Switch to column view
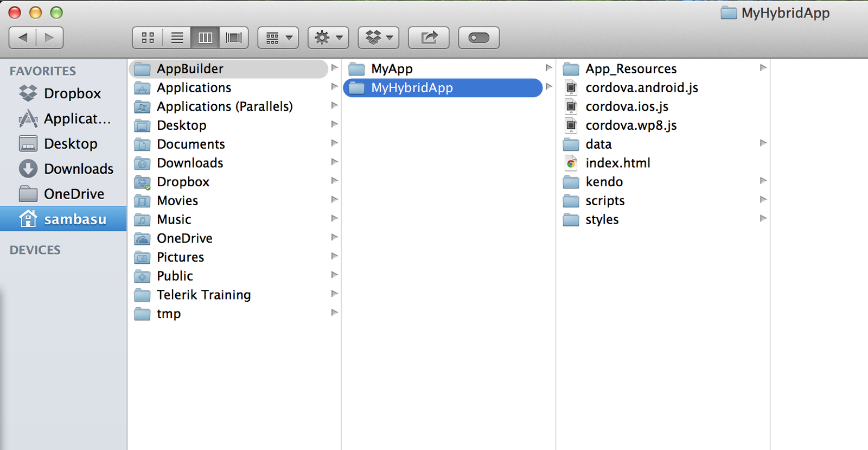 point(205,37)
